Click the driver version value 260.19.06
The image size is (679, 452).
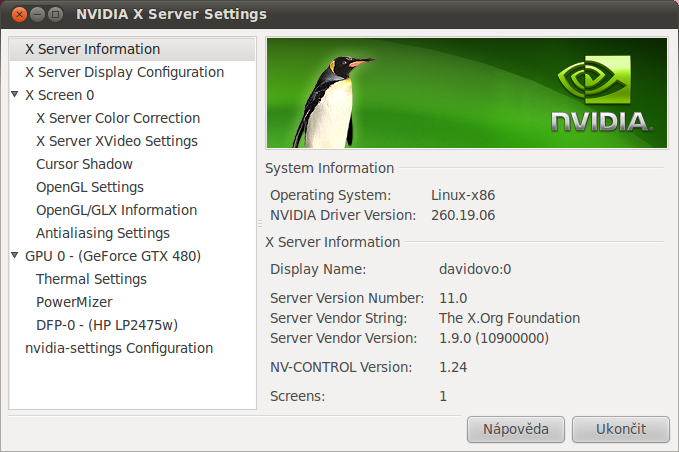coord(463,215)
